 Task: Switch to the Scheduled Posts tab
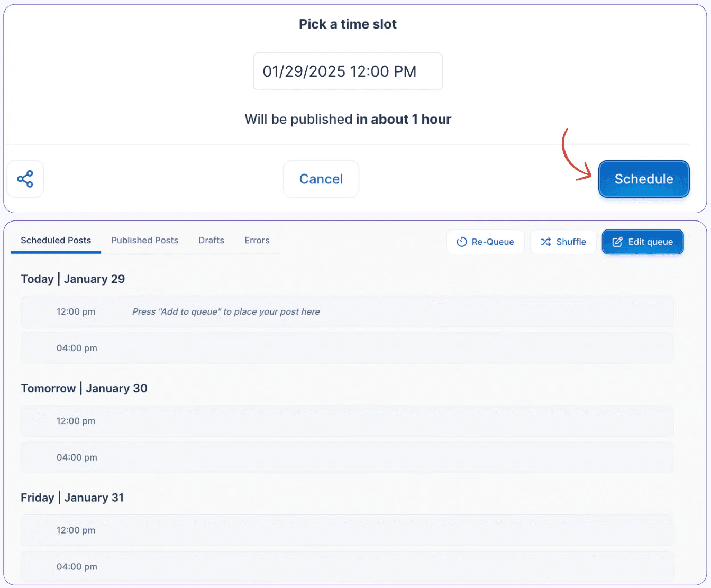click(55, 240)
